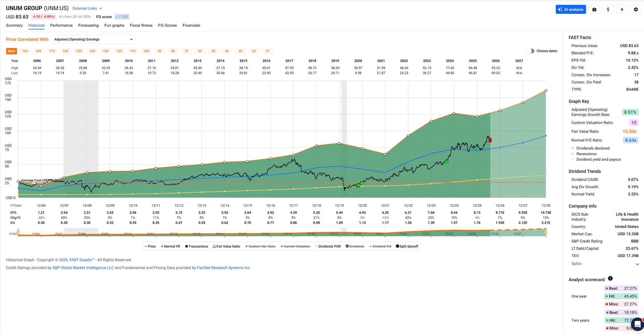Open the Performance tab
The width and height of the screenshot is (644, 334).
pos(61,25)
